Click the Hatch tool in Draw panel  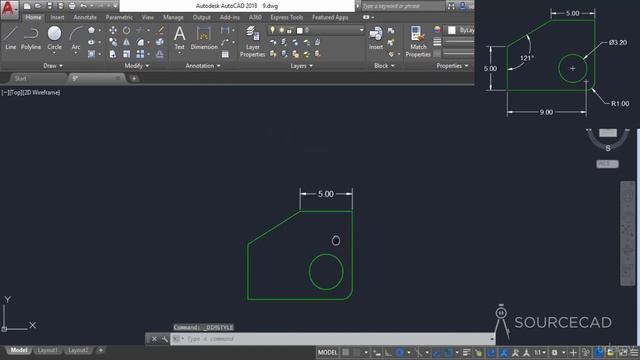click(91, 54)
